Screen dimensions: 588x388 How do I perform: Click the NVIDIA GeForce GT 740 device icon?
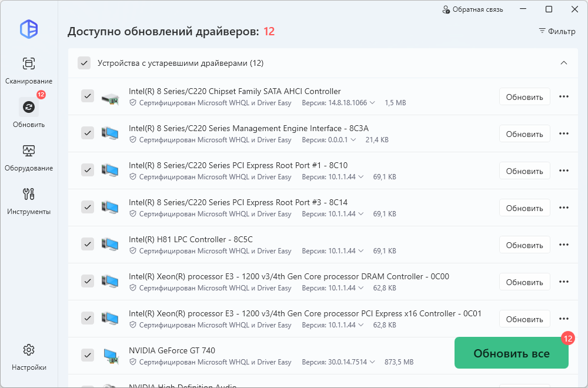point(111,356)
